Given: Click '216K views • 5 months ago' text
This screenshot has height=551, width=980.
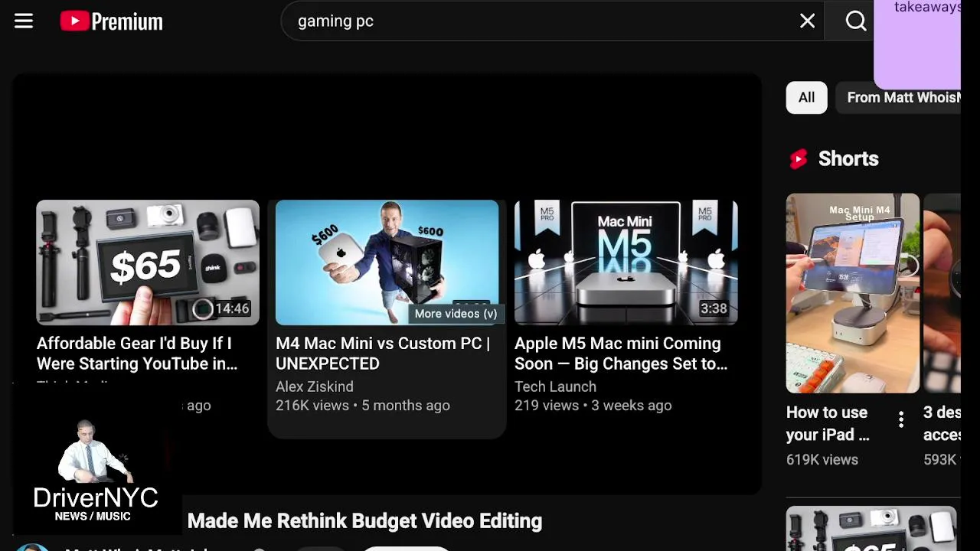Looking at the screenshot, I should [363, 406].
